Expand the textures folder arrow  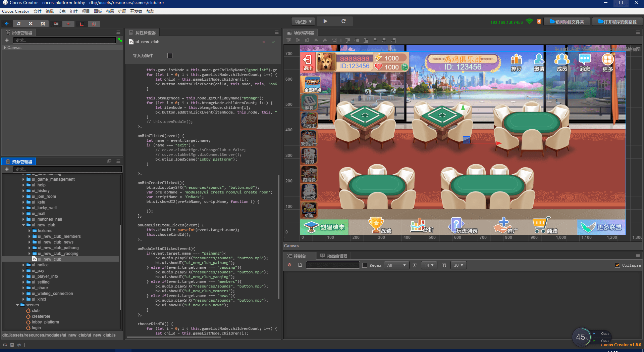click(30, 231)
